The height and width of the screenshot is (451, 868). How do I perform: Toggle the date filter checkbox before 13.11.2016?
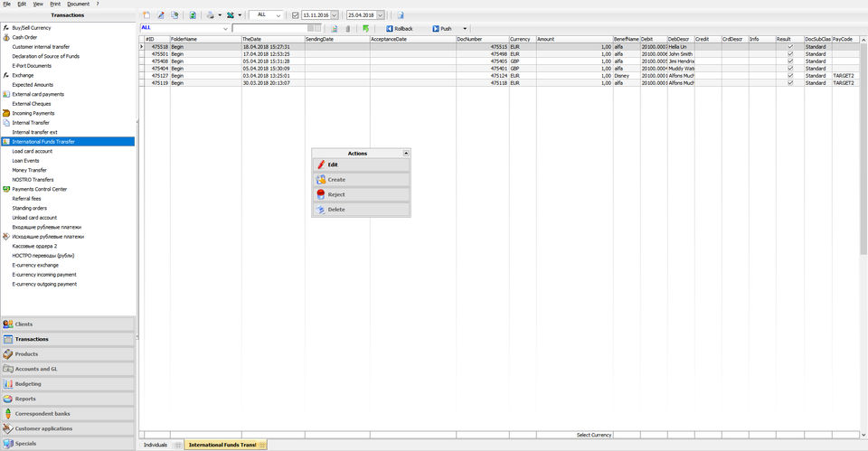click(x=295, y=15)
